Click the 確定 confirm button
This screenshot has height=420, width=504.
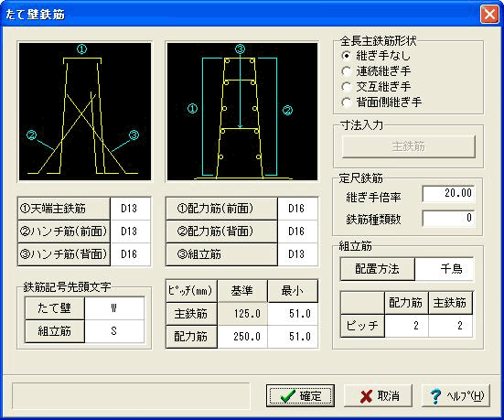(300, 396)
